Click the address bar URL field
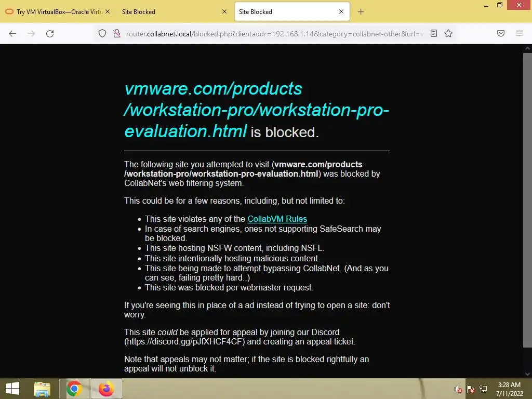The width and height of the screenshot is (532, 399). pyautogui.click(x=274, y=34)
